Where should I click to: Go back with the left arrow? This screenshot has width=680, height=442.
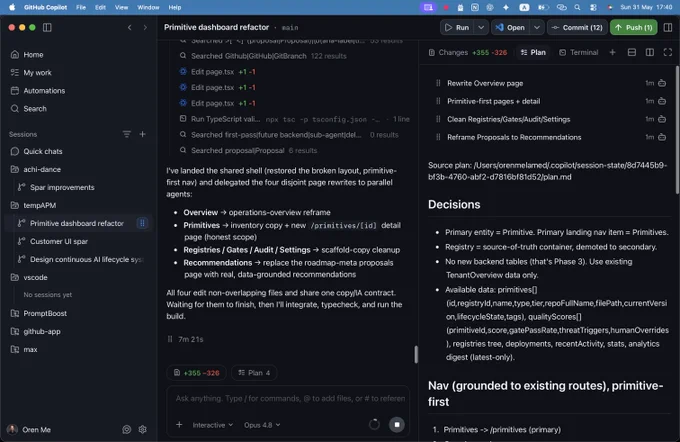pyautogui.click(x=129, y=27)
